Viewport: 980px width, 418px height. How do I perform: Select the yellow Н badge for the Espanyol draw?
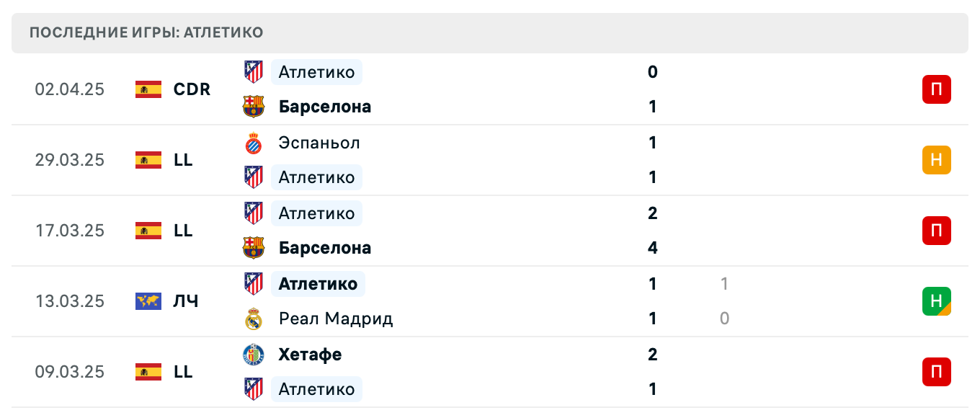coord(936,160)
